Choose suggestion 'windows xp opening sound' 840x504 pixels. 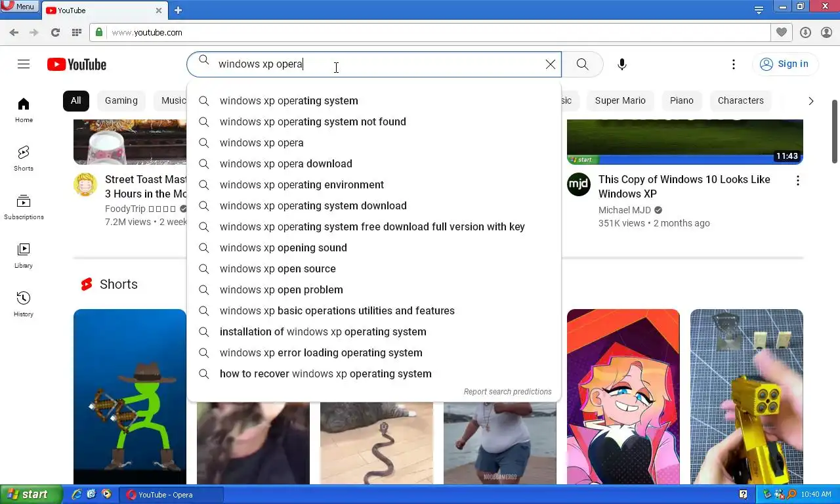(374, 247)
